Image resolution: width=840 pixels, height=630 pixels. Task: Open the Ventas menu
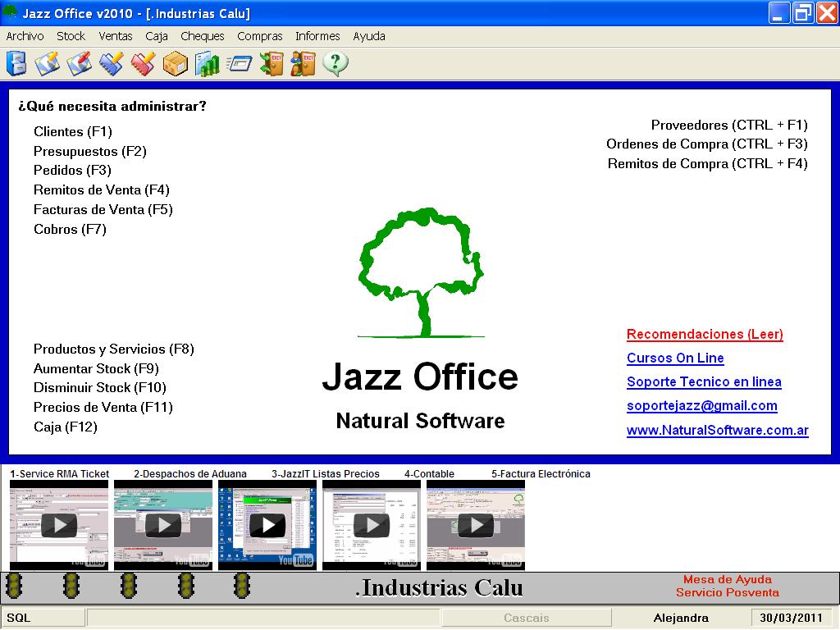[x=115, y=36]
